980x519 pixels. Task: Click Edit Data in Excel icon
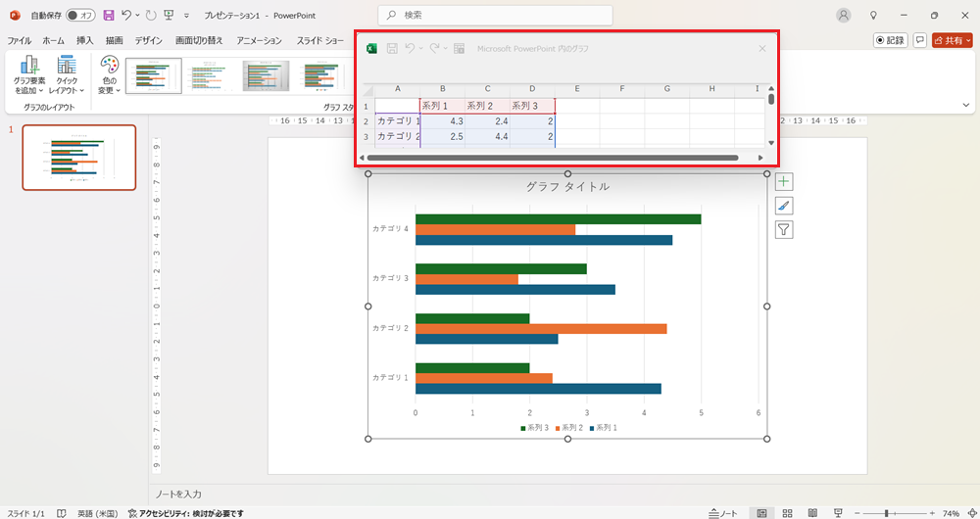point(459,49)
